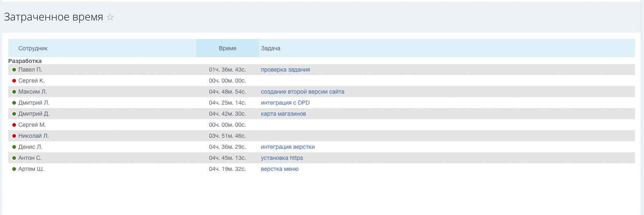Click the favorite star next to Затраченное время

click(110, 17)
